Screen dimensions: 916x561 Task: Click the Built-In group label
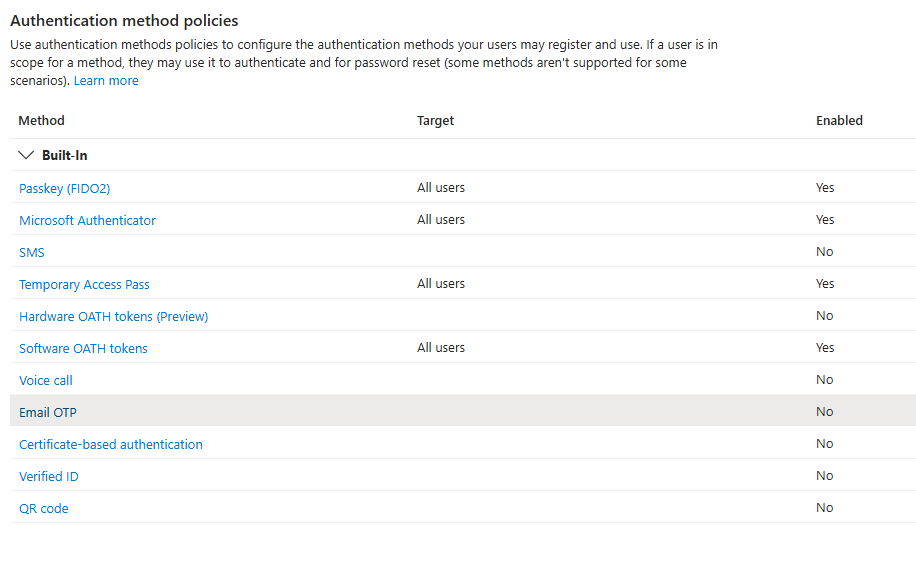coord(64,155)
